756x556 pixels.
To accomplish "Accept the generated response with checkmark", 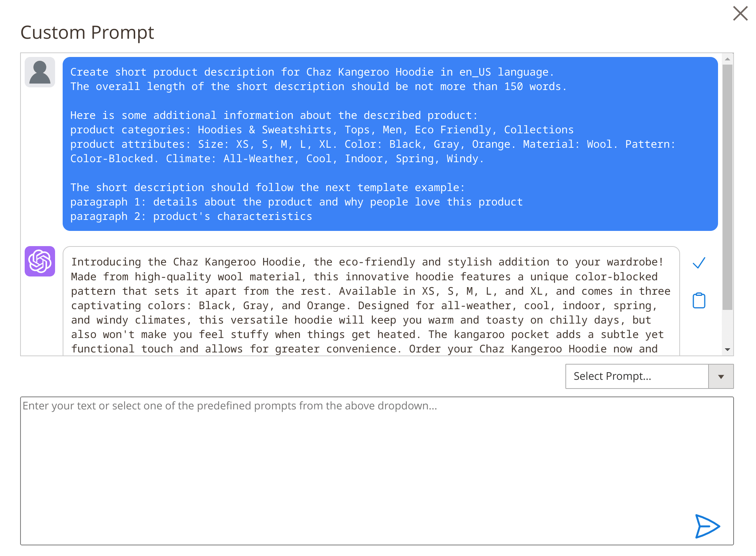I will click(x=699, y=262).
